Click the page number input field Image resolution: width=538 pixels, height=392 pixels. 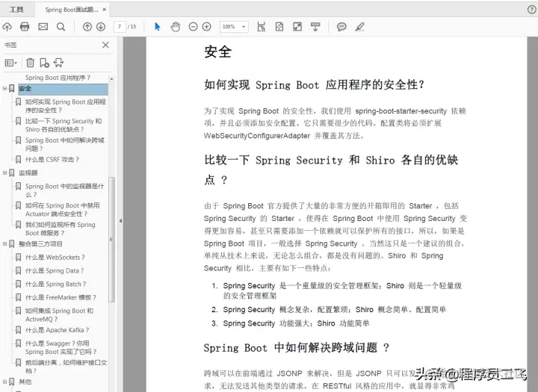point(120,27)
